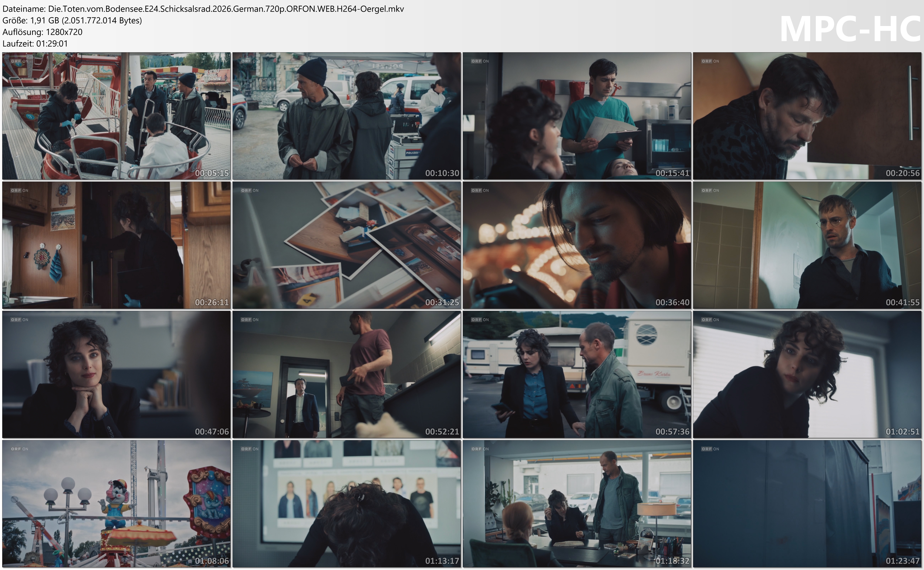
Task: Click the MPC-HC logo text
Action: (x=850, y=29)
